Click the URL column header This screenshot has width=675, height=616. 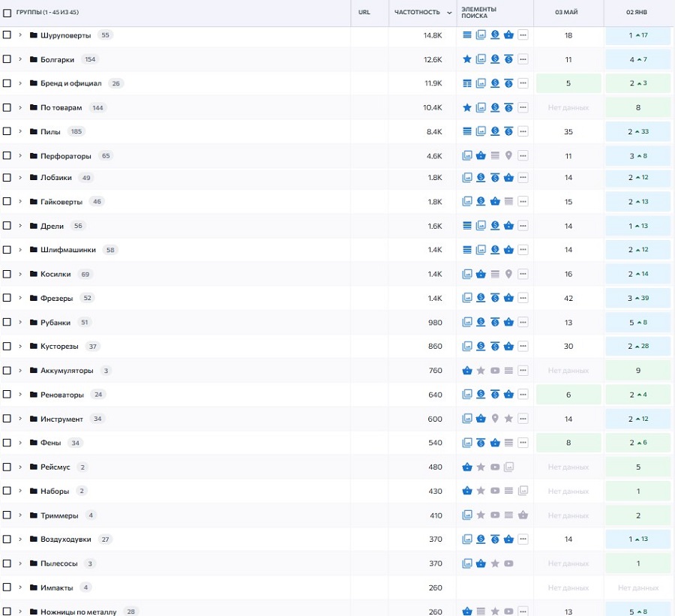(x=364, y=12)
